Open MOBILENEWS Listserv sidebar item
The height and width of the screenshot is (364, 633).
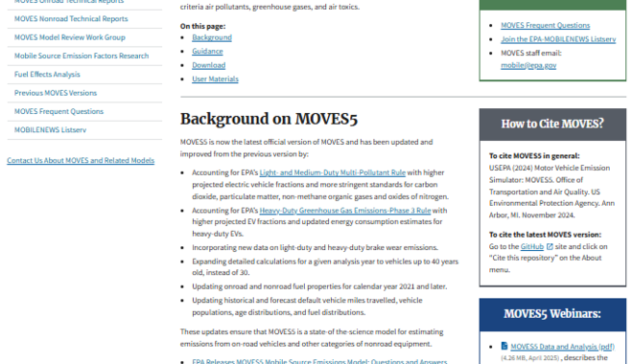[51, 130]
